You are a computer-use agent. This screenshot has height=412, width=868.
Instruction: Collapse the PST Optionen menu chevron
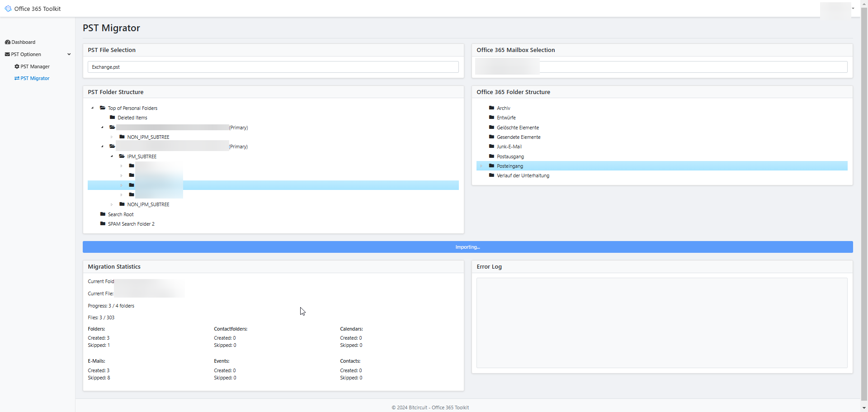(69, 54)
